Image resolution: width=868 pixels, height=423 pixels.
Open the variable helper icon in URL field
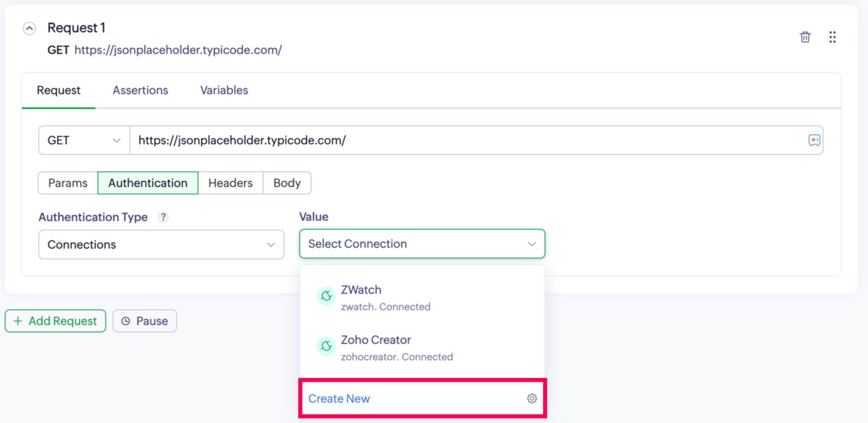coord(814,140)
